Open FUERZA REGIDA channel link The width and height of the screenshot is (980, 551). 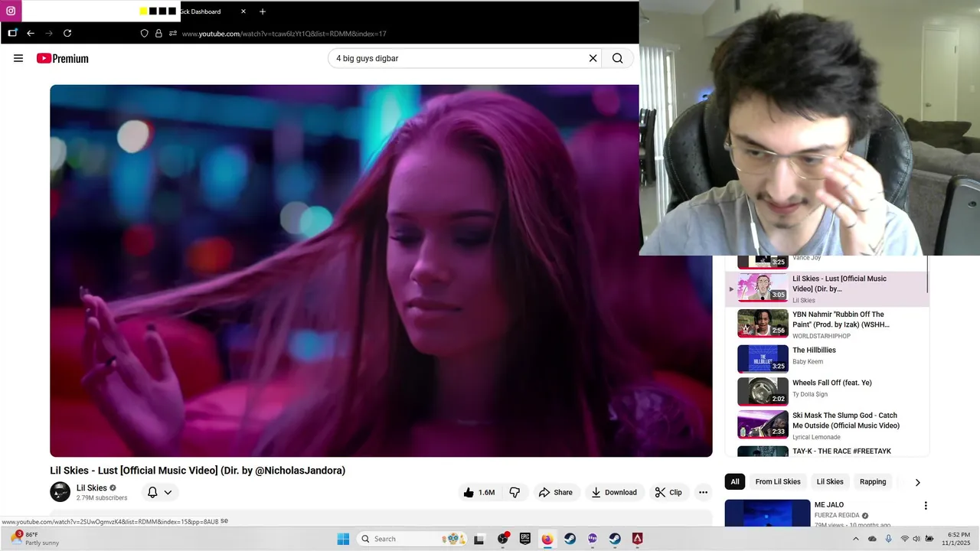click(837, 516)
